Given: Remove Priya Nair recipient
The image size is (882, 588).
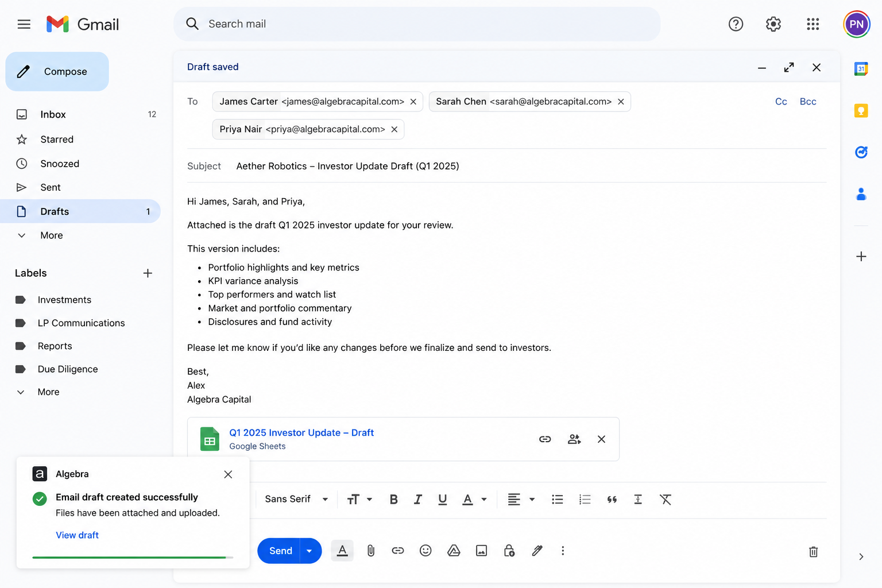Looking at the screenshot, I should click(394, 129).
